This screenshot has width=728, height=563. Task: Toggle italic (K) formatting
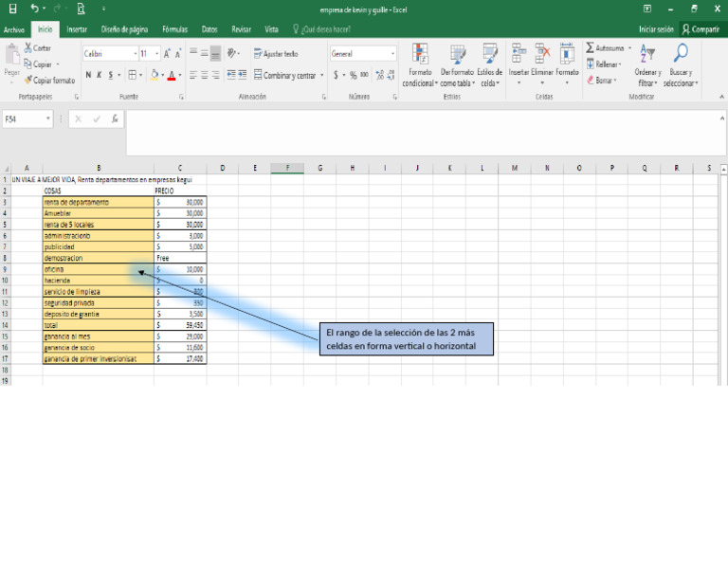pyautogui.click(x=99, y=75)
